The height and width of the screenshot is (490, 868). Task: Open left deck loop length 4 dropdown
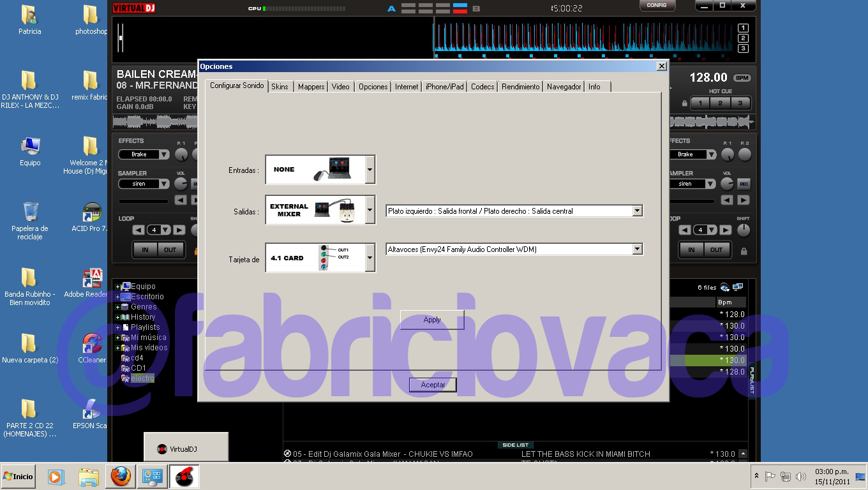pyautogui.click(x=165, y=230)
